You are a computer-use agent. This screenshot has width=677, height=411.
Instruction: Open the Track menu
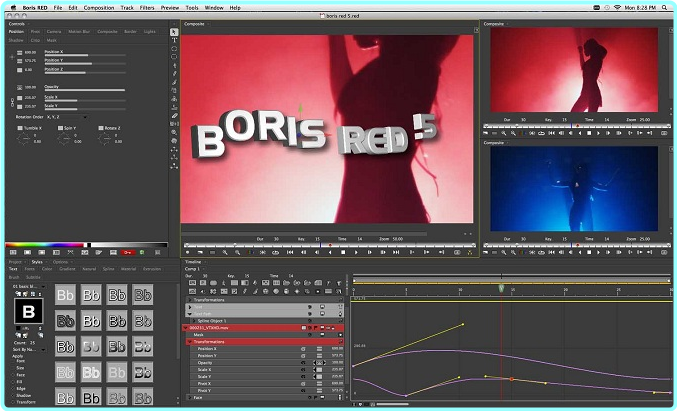point(127,7)
